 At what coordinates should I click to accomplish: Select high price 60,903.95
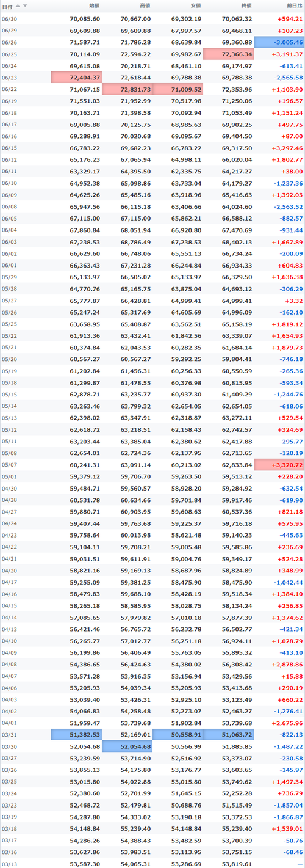[135, 512]
